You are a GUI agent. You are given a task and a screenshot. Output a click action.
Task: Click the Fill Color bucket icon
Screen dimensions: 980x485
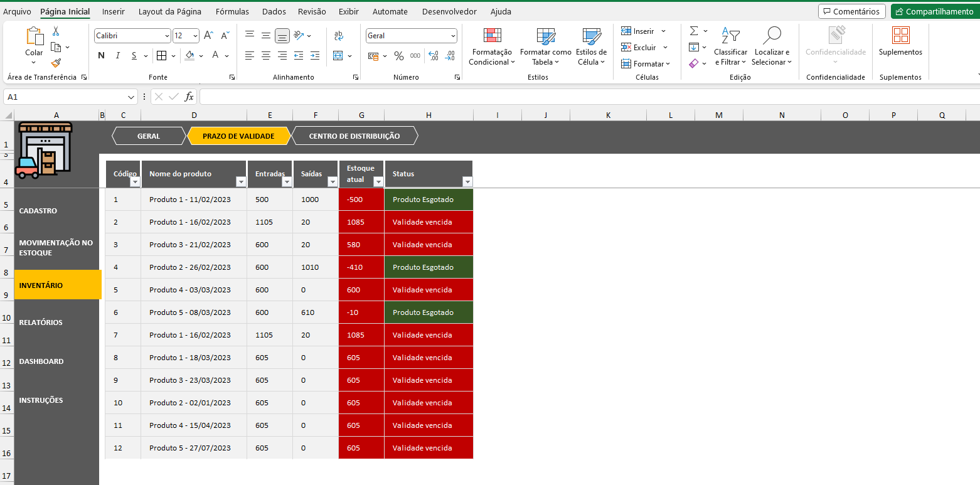190,56
